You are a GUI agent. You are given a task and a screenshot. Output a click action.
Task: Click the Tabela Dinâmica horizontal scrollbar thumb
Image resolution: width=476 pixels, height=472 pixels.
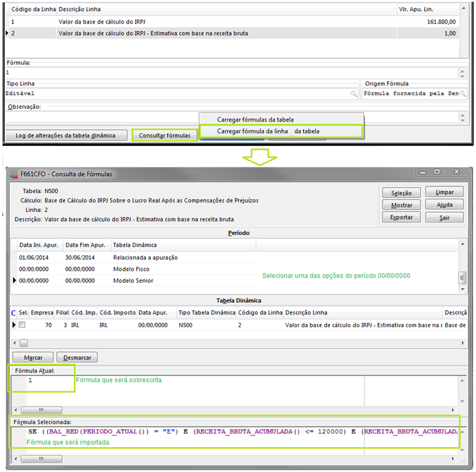tap(24, 343)
